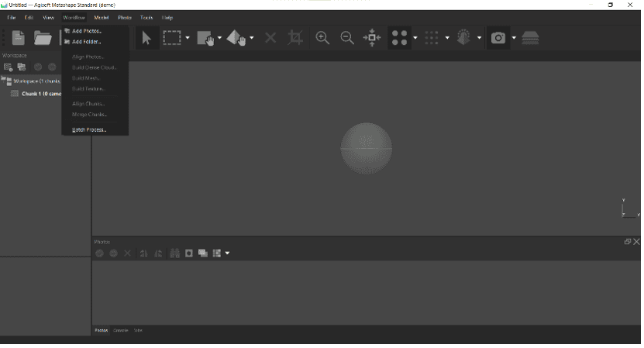Click the Open project folder icon
The height and width of the screenshot is (348, 644).
click(x=42, y=38)
